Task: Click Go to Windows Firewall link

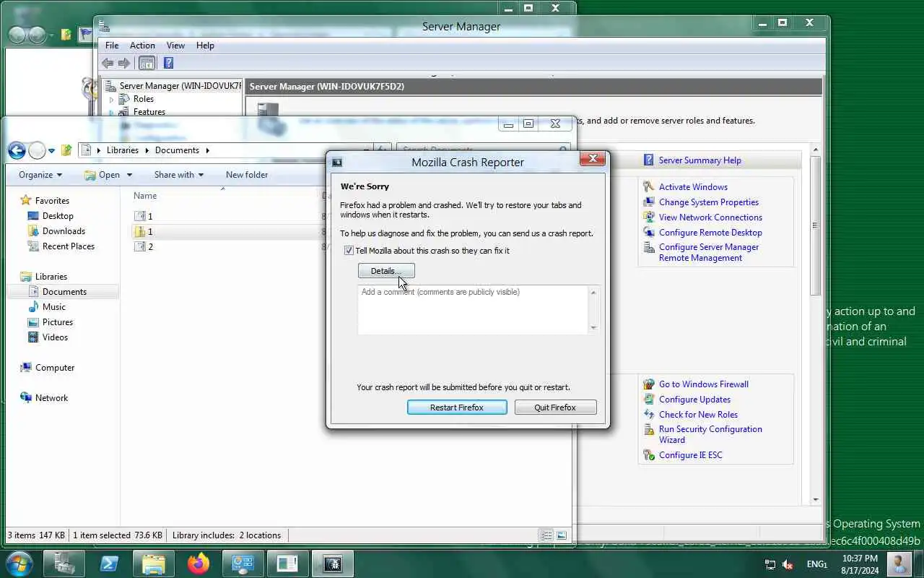Action: point(704,384)
